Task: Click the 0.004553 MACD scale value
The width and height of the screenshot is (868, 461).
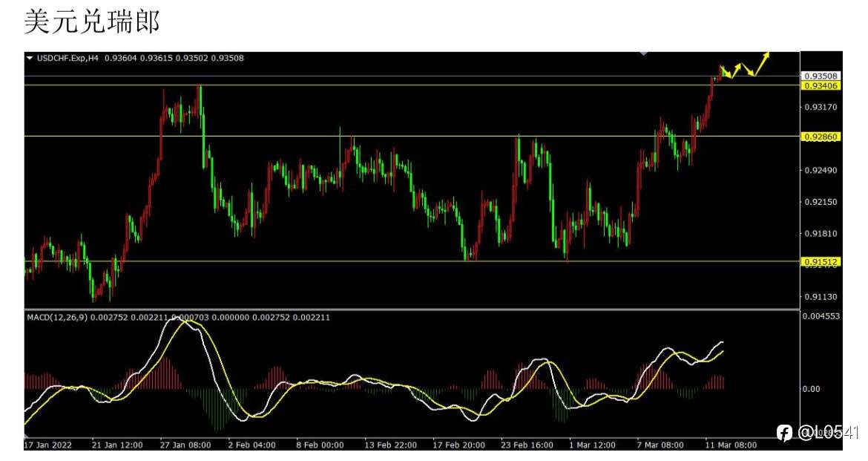Action: (x=821, y=316)
